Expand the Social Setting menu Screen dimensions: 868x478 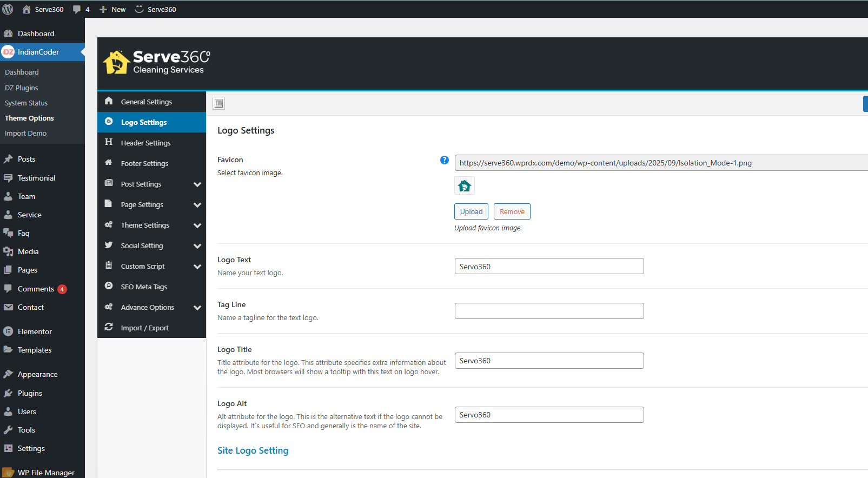click(197, 246)
